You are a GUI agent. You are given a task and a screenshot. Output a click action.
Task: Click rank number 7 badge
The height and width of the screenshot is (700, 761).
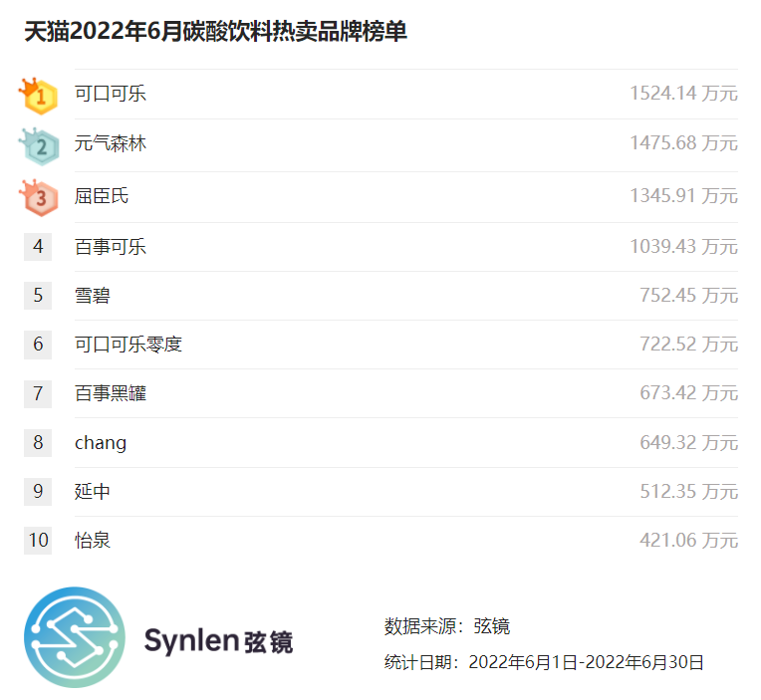point(38,393)
